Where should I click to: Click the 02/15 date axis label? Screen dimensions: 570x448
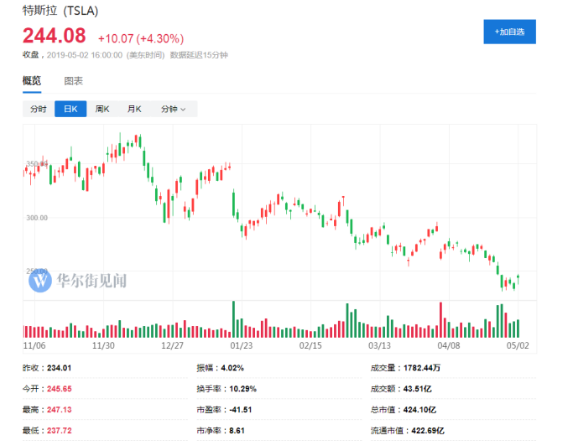[x=310, y=345]
